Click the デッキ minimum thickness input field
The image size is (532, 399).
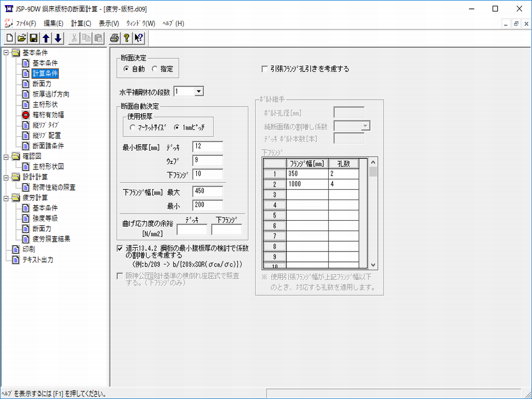click(207, 147)
